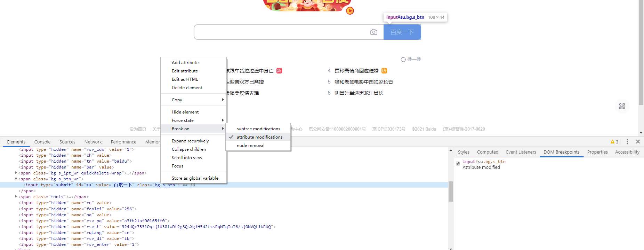Click the page scroll-down arrow
Viewport: 644px width, 250px height.
tap(641, 133)
